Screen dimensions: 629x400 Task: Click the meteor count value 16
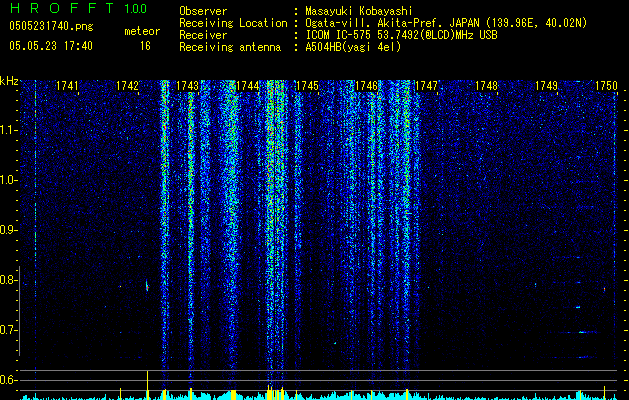click(145, 46)
